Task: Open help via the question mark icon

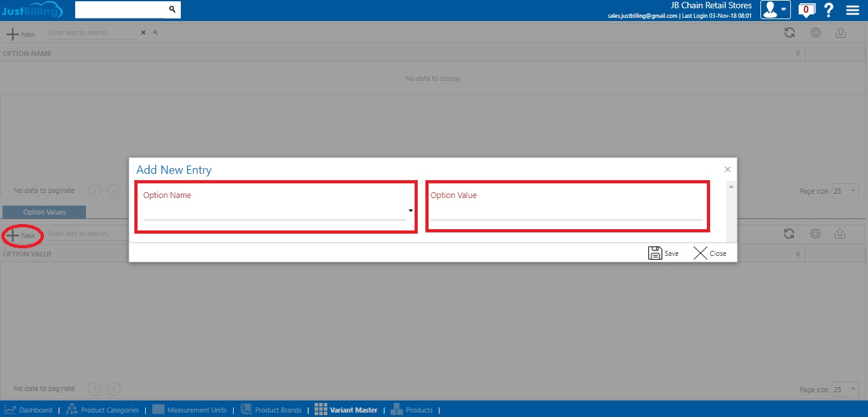Action: (x=829, y=10)
